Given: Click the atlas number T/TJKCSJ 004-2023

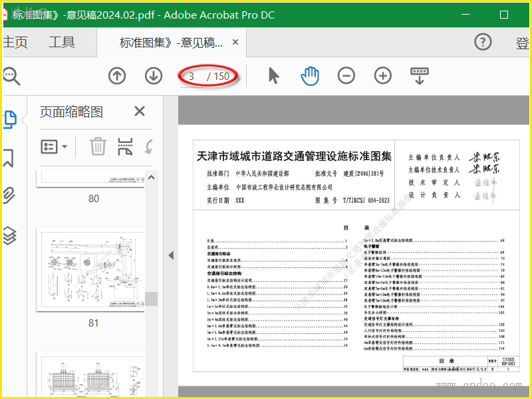Looking at the screenshot, I should tap(366, 201).
